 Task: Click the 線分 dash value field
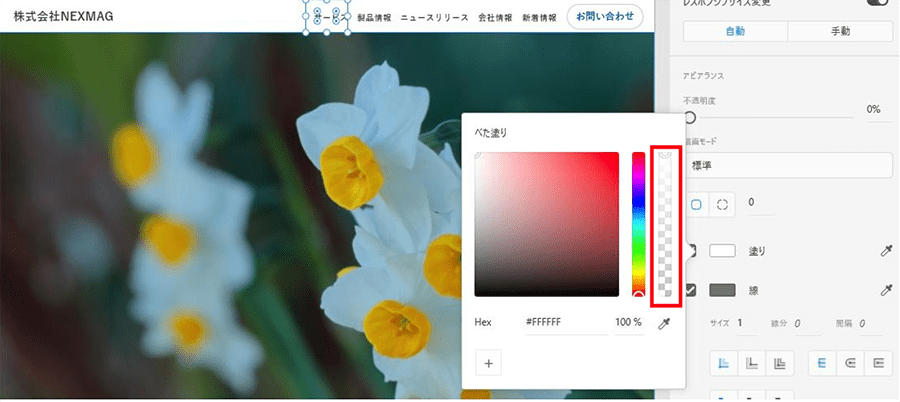click(x=808, y=324)
